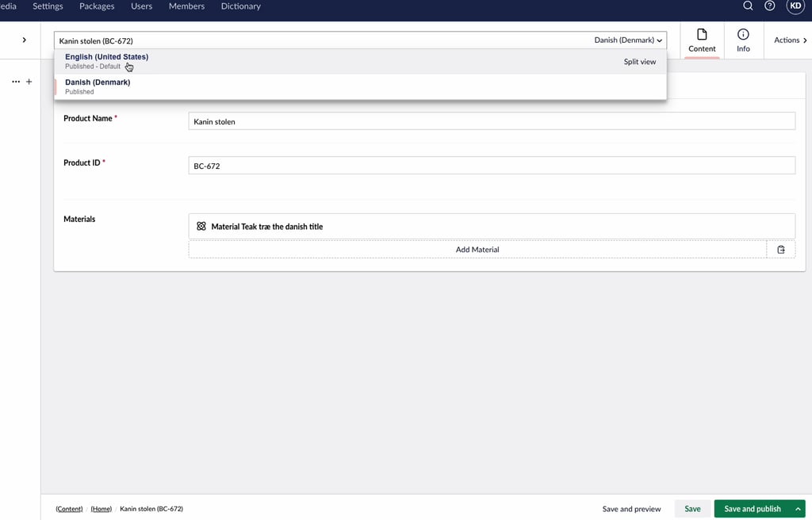812x520 pixels.
Task: Click inside the Product Name field
Action: pyautogui.click(x=492, y=120)
